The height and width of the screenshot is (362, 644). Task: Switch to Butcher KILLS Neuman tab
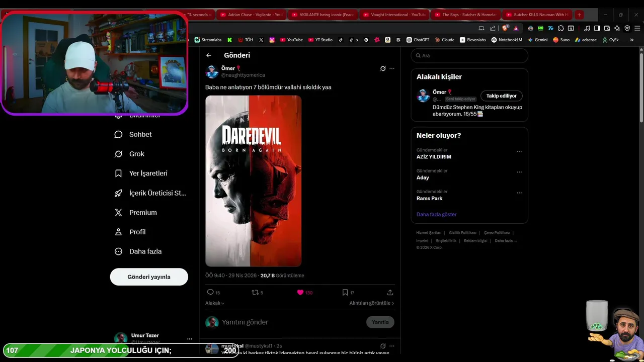(537, 15)
